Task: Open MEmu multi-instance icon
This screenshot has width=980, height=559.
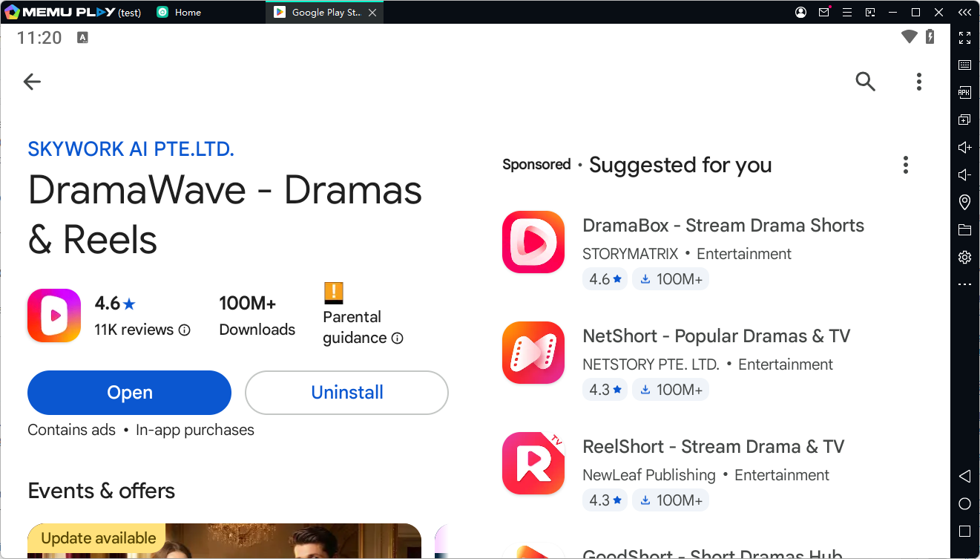Action: click(x=965, y=120)
